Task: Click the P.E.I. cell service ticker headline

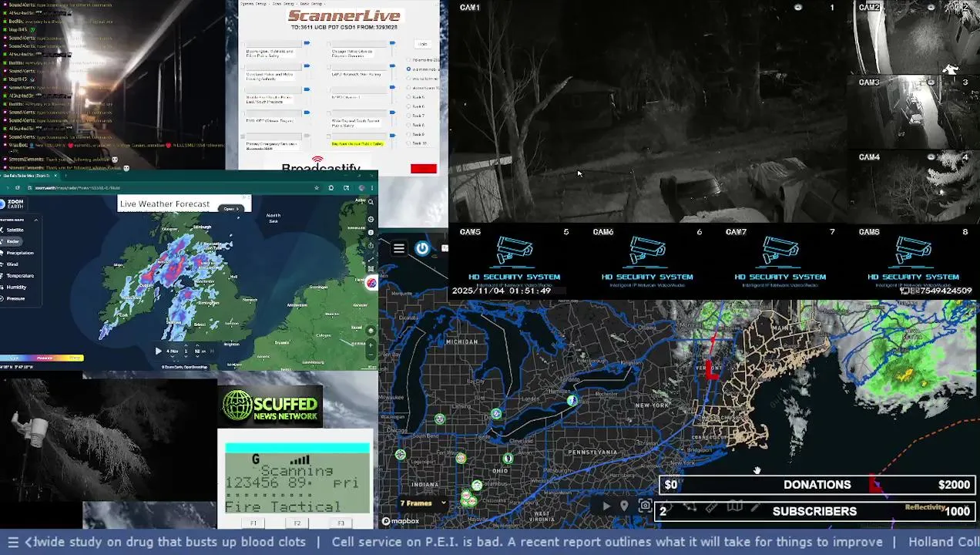Action: coord(607,542)
